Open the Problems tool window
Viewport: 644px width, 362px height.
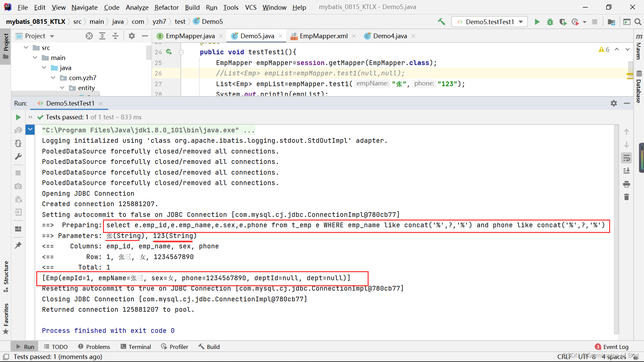click(x=94, y=347)
